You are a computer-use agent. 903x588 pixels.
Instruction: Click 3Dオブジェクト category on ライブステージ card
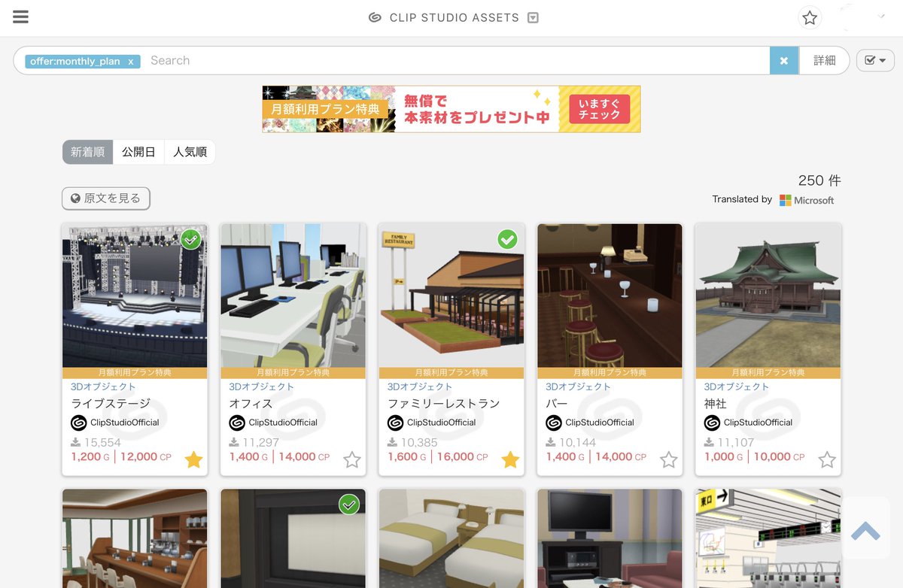pos(103,386)
